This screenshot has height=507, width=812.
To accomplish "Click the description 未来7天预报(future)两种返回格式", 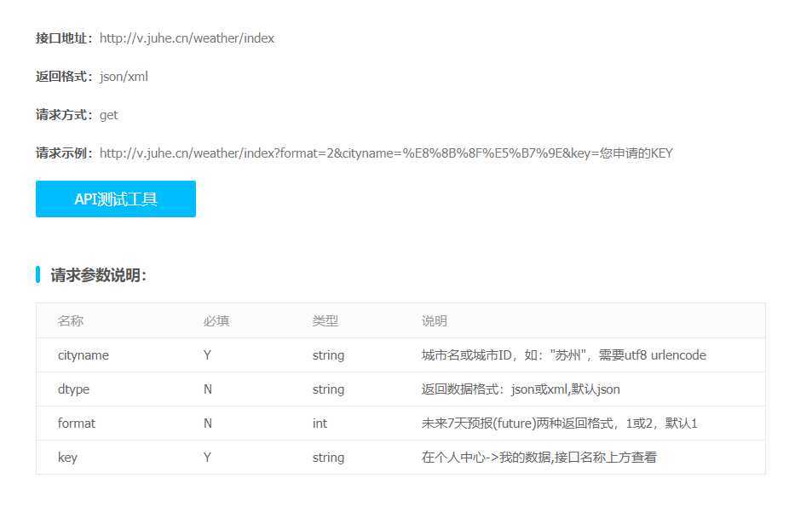I will coord(559,423).
